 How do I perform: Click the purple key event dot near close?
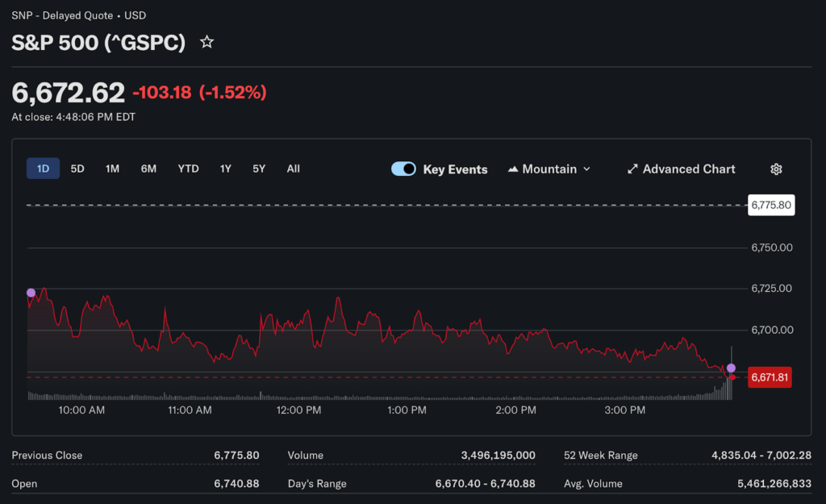[731, 368]
